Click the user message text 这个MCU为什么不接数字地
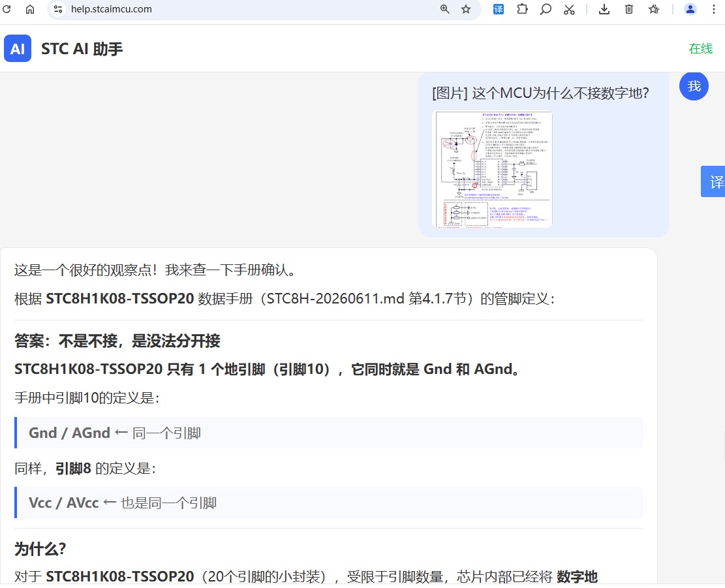The image size is (725, 588). [x=561, y=93]
